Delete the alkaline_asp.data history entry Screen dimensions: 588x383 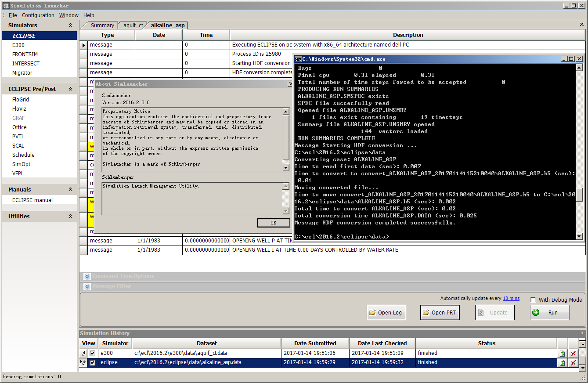tap(573, 363)
